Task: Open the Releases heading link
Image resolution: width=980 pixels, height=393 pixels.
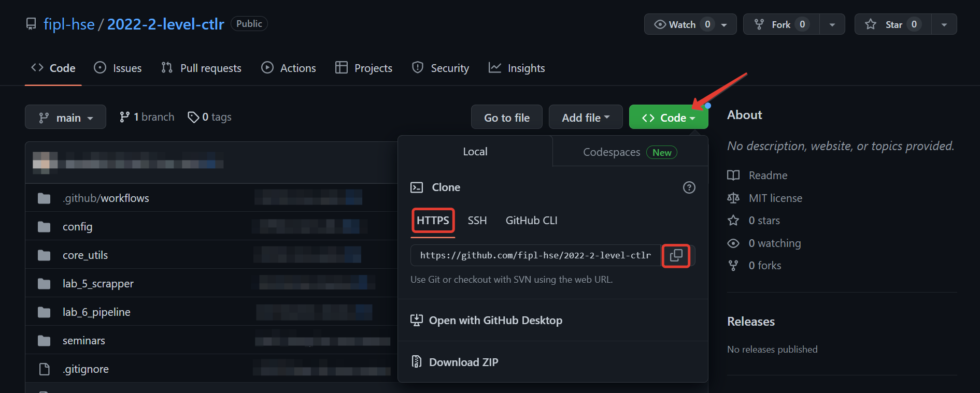Action: click(x=751, y=322)
